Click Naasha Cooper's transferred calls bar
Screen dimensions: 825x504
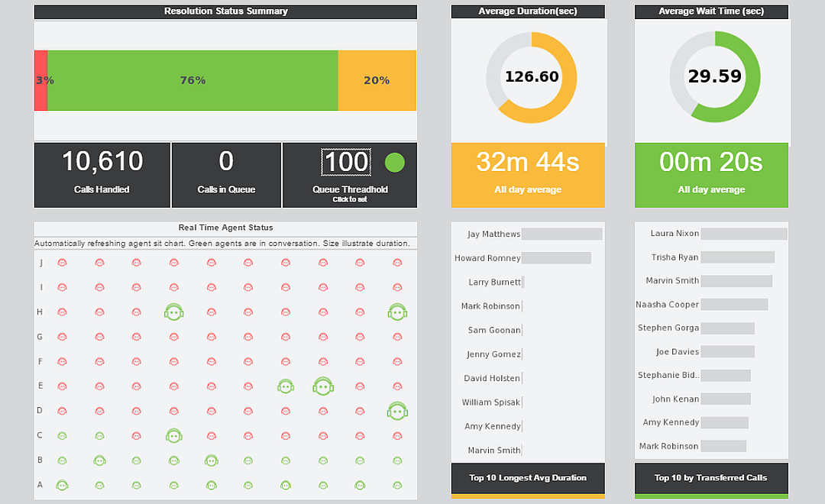(735, 305)
